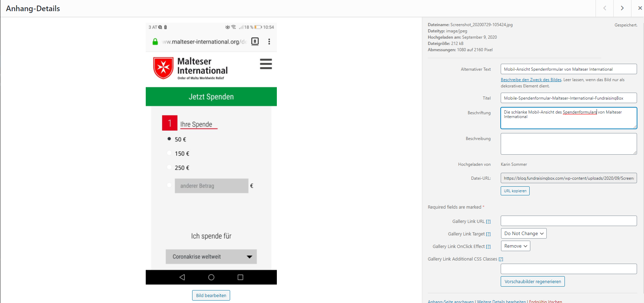Click the Malteser International logo
This screenshot has width=644, height=303.
coord(190,68)
